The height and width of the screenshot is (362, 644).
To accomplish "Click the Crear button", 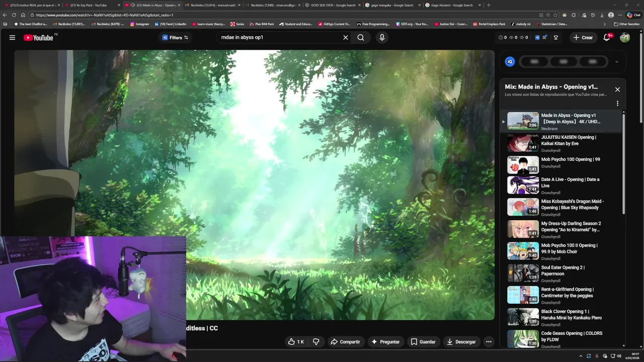I will pos(583,37).
